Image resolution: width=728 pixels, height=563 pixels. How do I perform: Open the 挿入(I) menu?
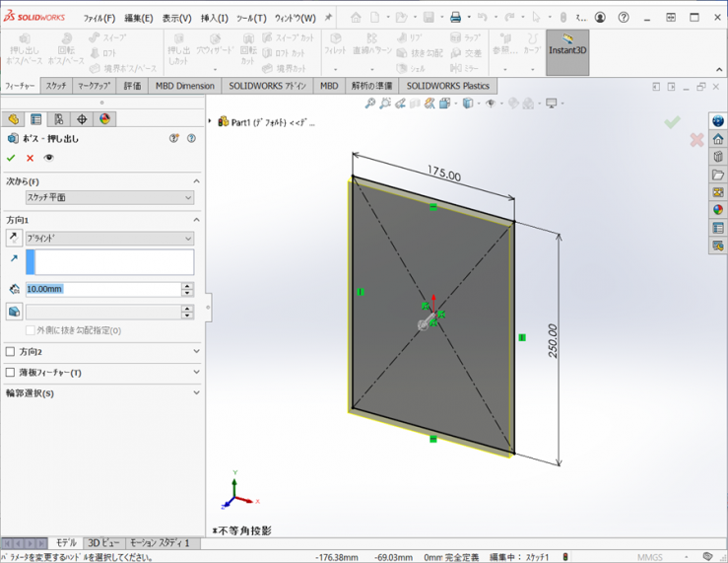(214, 18)
